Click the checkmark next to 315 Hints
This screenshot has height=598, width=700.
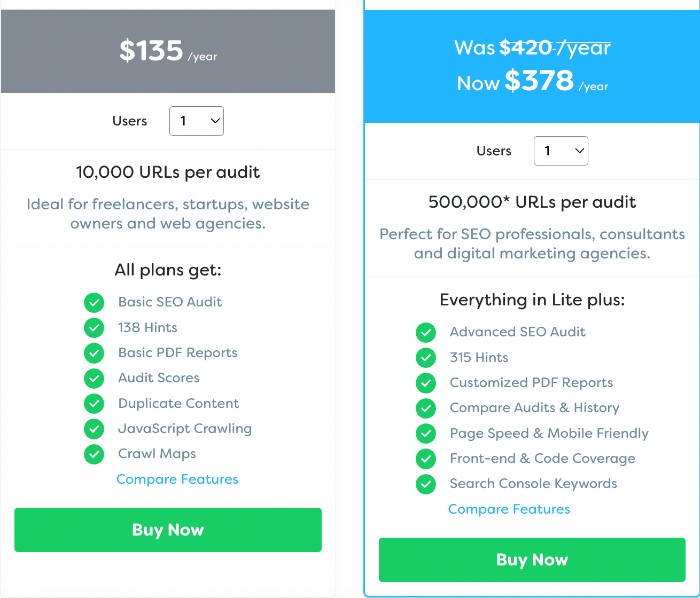pyautogui.click(x=426, y=357)
